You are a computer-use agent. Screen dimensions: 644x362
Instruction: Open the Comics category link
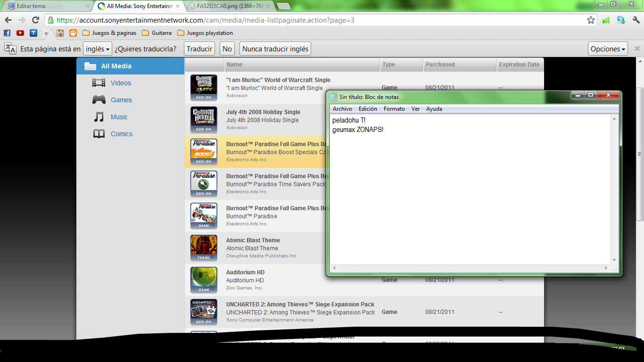(122, 134)
